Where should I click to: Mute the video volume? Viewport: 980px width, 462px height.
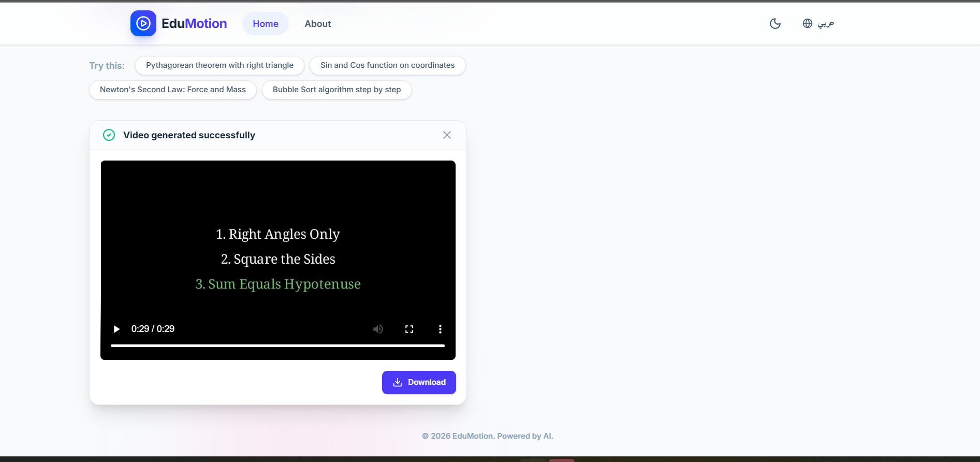coord(378,329)
